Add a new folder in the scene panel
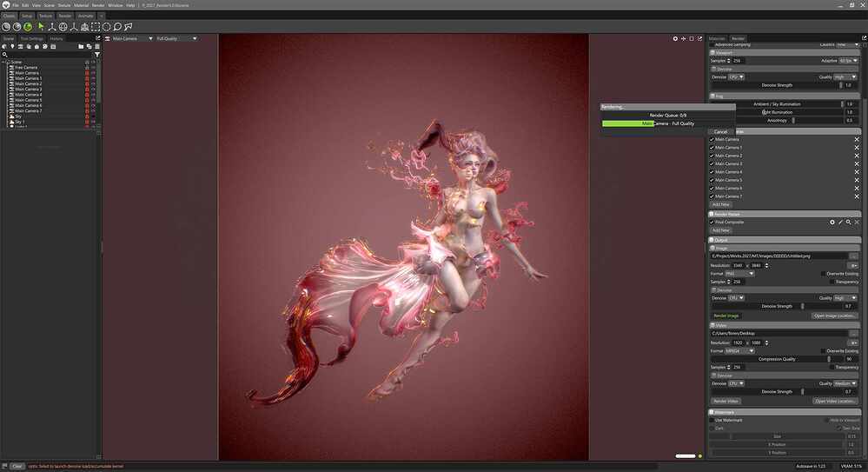The height and width of the screenshot is (472, 868). click(81, 47)
